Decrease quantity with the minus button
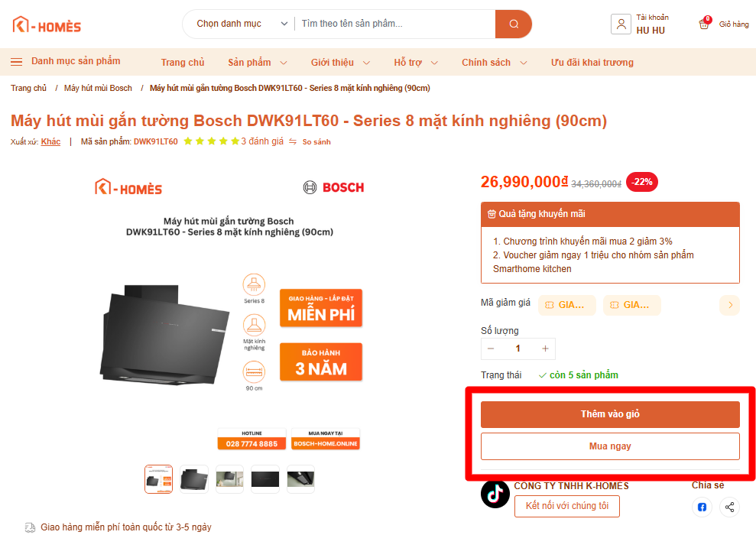 click(491, 349)
